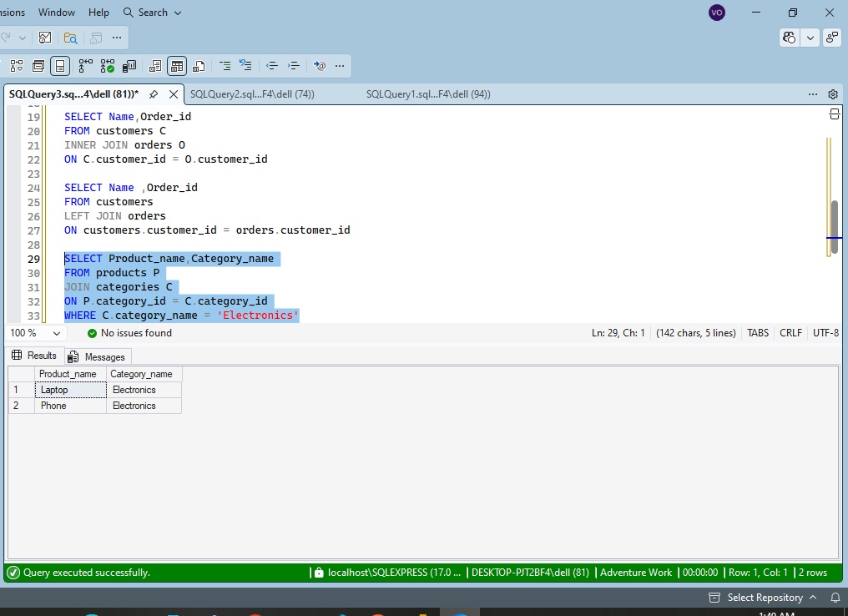The image size is (848, 616).
Task: Select the Electronics cell in the Phone row
Action: (x=144, y=406)
